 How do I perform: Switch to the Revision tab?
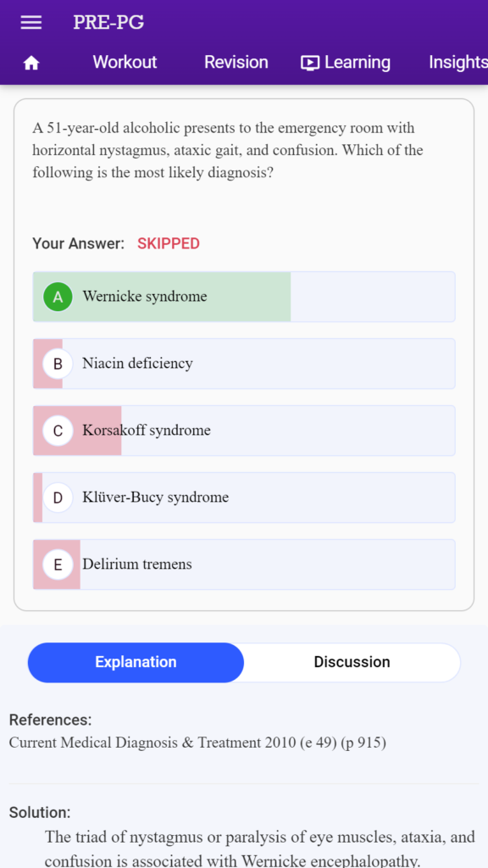click(x=236, y=62)
